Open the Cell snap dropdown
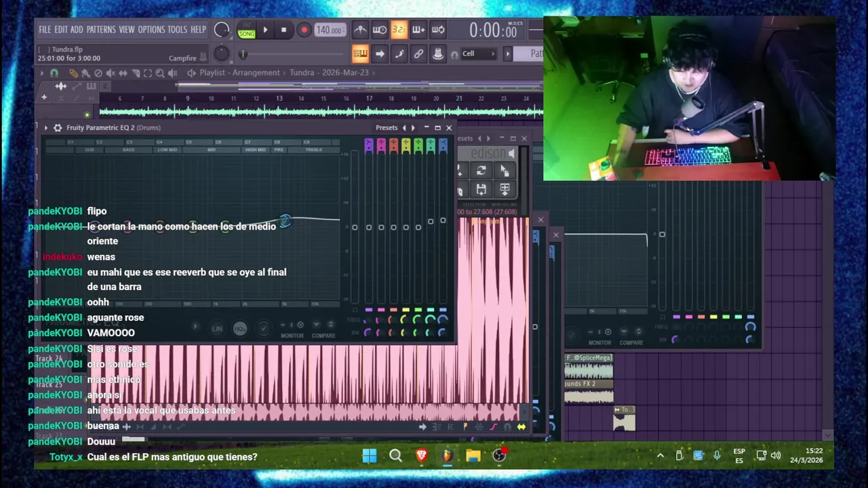The image size is (868, 488). pyautogui.click(x=479, y=54)
